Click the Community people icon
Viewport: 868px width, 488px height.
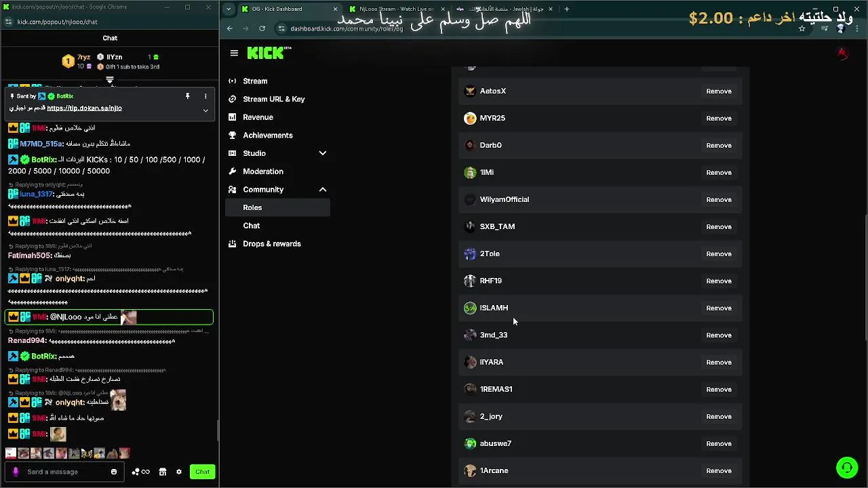[233, 190]
